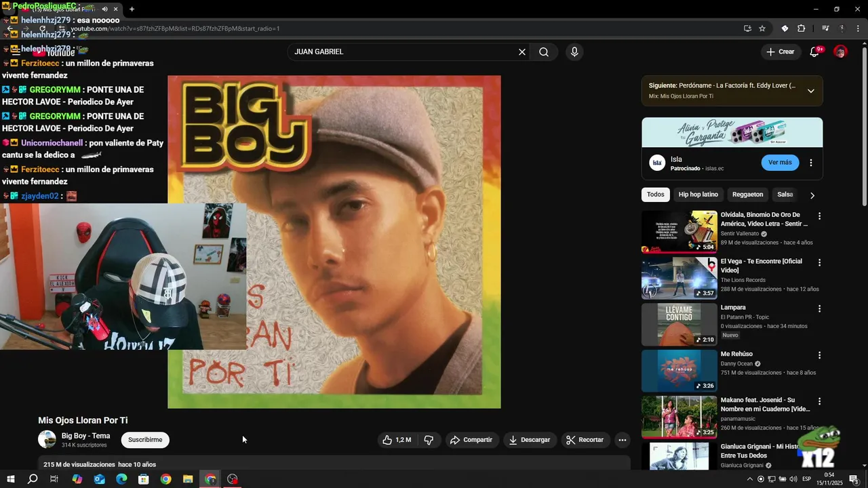Image resolution: width=868 pixels, height=488 pixels.
Task: Click the Danny Ocean channel name
Action: (x=736, y=363)
